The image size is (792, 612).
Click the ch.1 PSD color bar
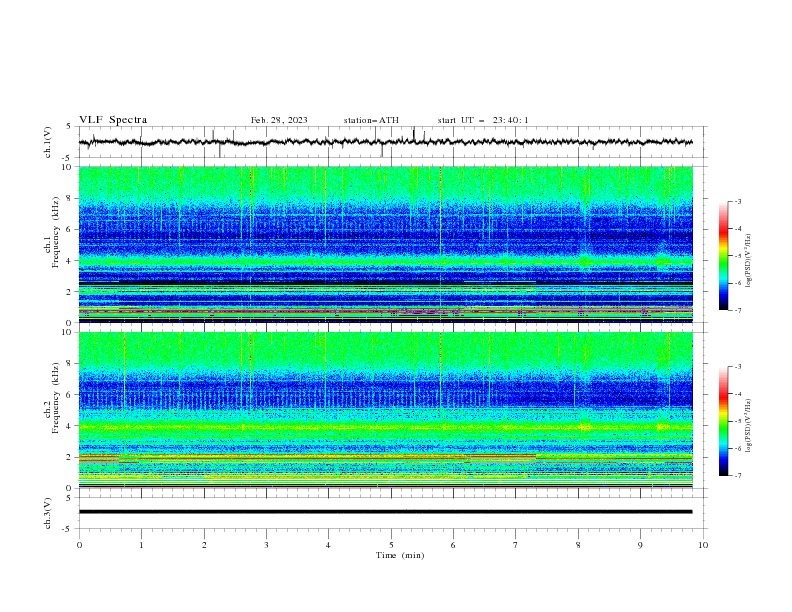point(723,256)
